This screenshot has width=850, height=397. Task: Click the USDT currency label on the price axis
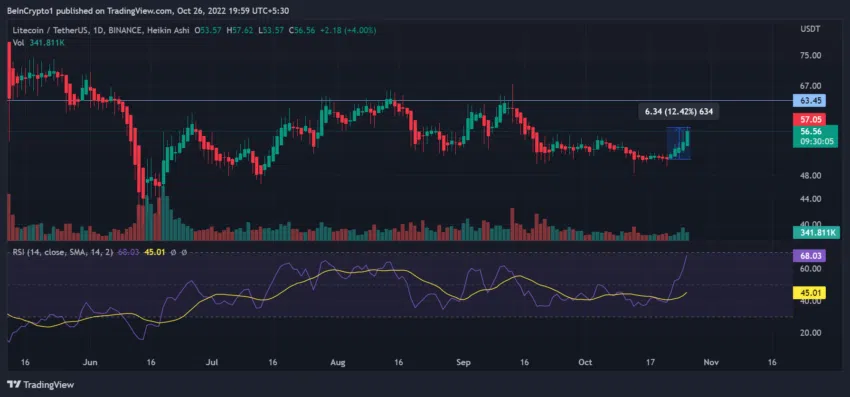810,28
